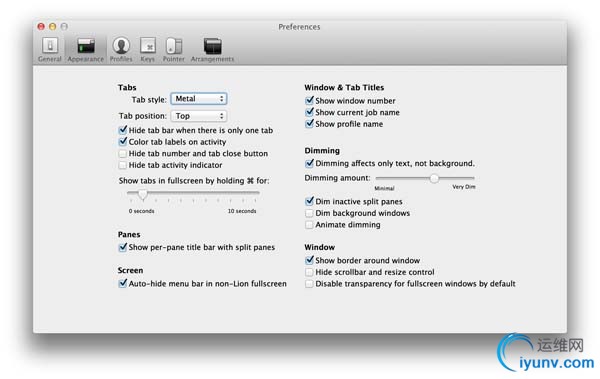Enable Animate dimming
600x379 pixels.
[x=309, y=225]
